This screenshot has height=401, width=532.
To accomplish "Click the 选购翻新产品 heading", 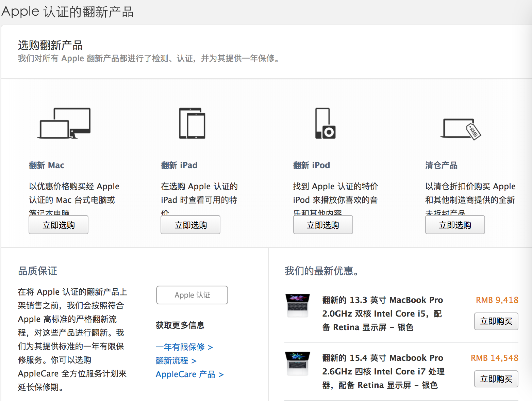I will coord(50,45).
